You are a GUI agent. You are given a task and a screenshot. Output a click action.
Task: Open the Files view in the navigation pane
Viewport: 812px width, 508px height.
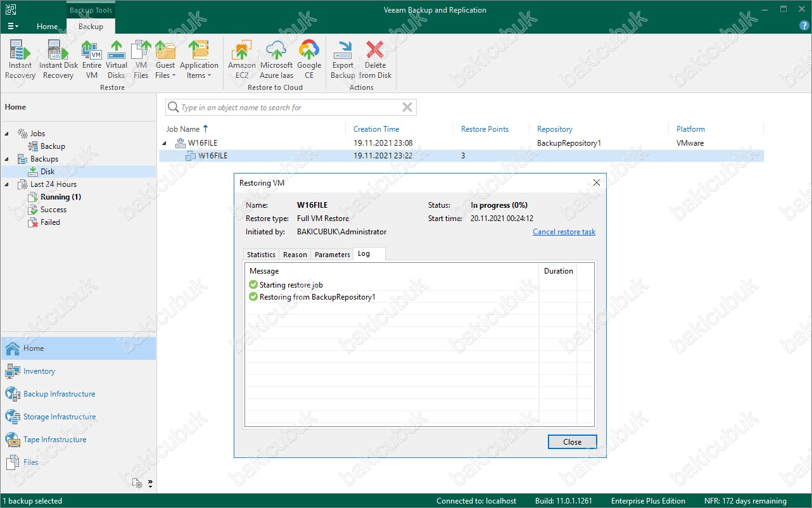(30, 462)
